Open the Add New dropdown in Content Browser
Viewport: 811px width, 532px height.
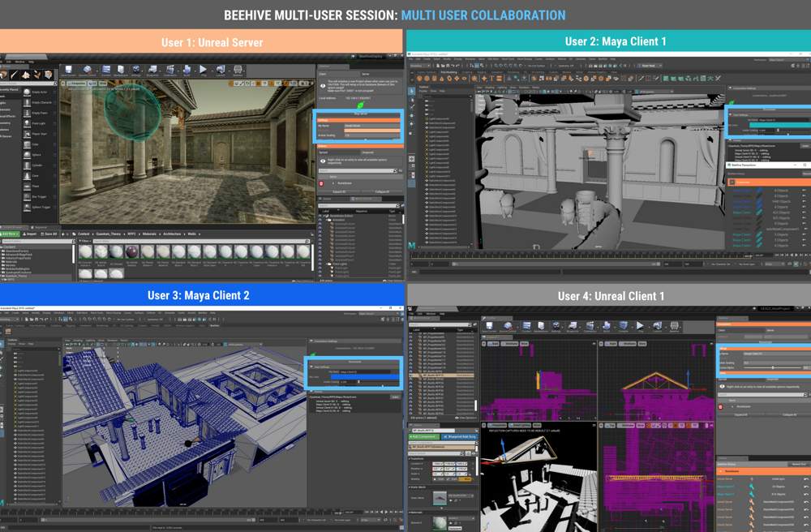click(11, 234)
